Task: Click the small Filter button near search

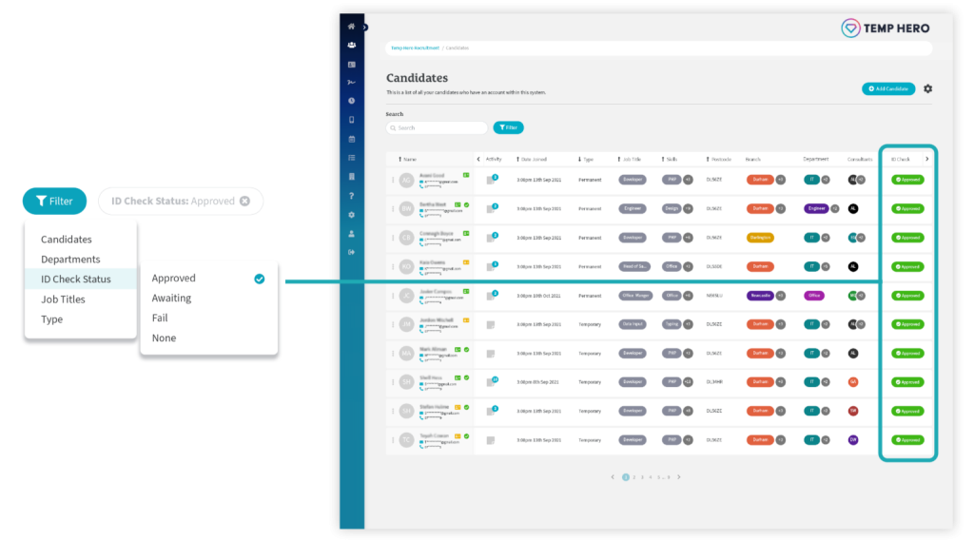Action: click(x=508, y=127)
